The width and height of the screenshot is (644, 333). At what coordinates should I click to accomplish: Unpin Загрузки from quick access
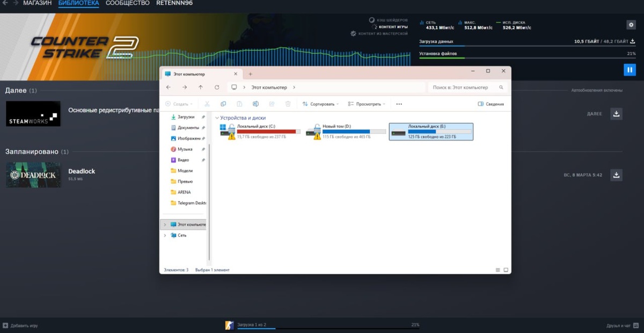click(x=203, y=117)
